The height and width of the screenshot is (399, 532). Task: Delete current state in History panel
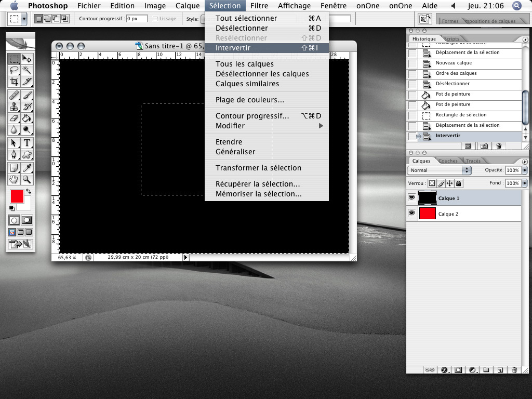pos(499,146)
